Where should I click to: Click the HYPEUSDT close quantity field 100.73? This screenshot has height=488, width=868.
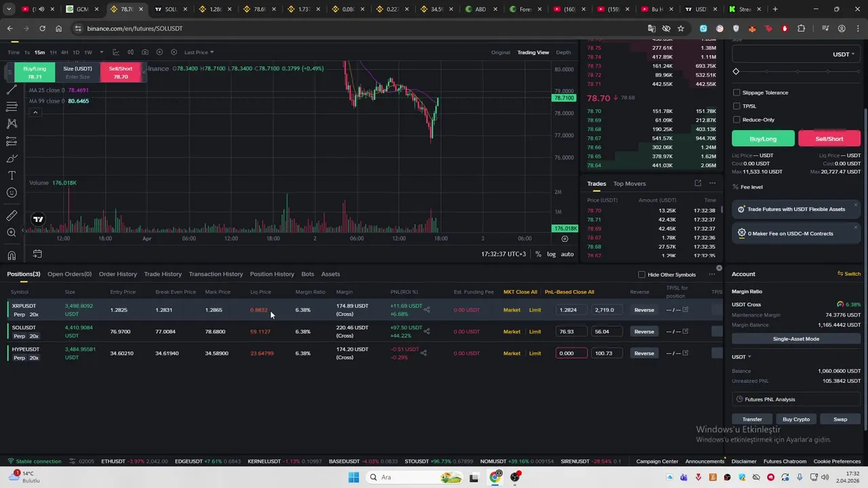point(607,353)
